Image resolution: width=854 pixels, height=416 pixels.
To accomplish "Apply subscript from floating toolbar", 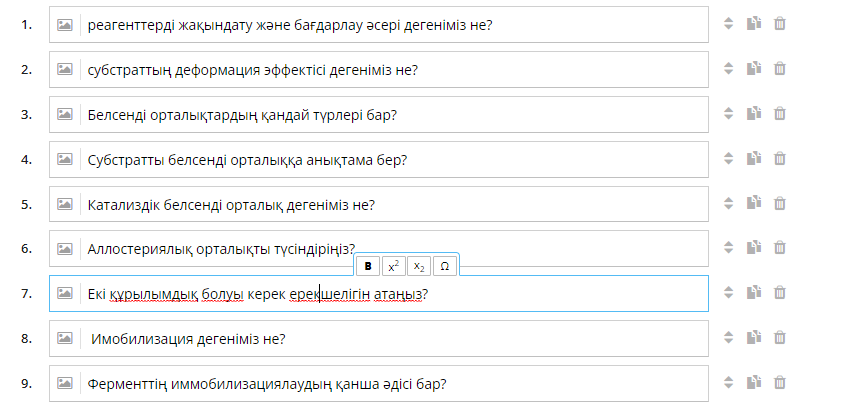I will [x=419, y=267].
